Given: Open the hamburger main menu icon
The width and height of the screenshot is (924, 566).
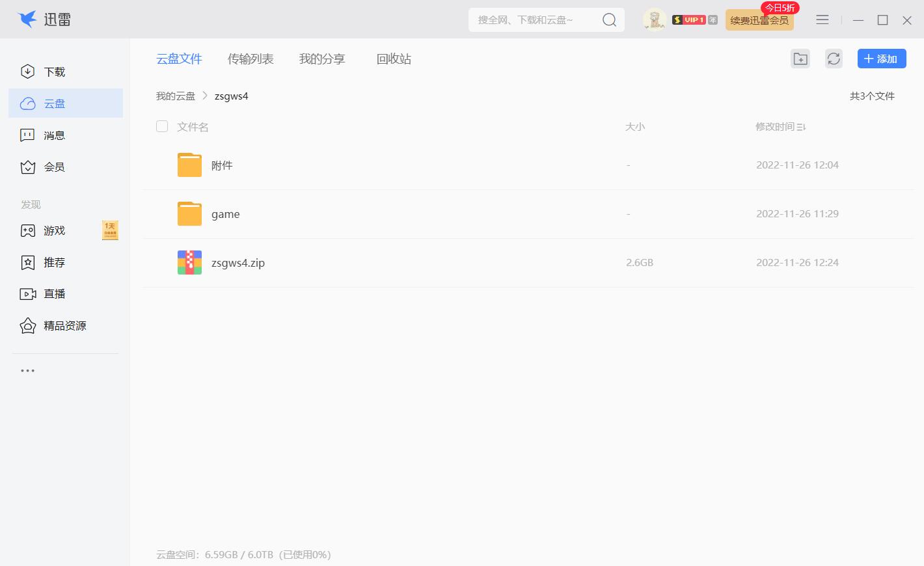Looking at the screenshot, I should click(822, 20).
